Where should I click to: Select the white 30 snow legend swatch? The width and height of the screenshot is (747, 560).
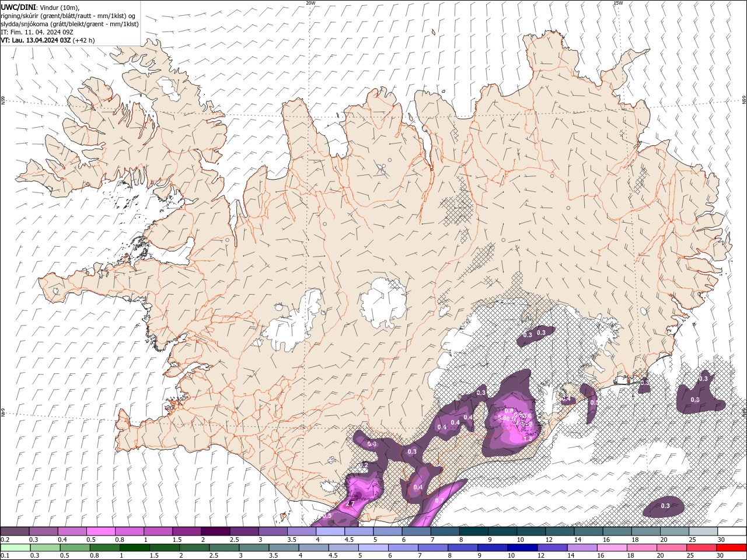732,531
